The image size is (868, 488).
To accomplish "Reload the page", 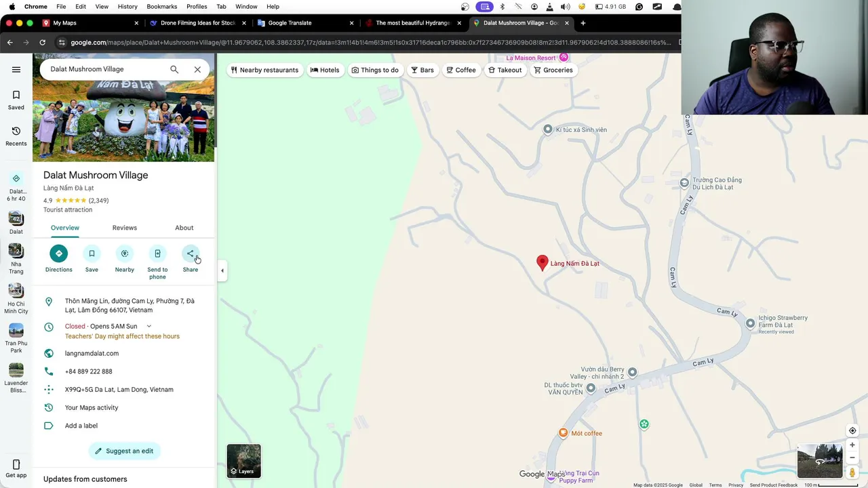I will pos(42,42).
